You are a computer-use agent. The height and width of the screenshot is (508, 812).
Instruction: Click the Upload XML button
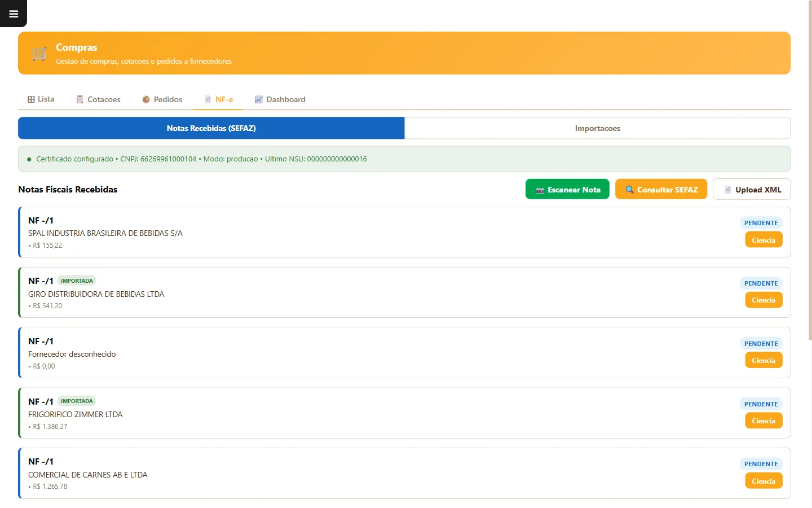click(752, 189)
